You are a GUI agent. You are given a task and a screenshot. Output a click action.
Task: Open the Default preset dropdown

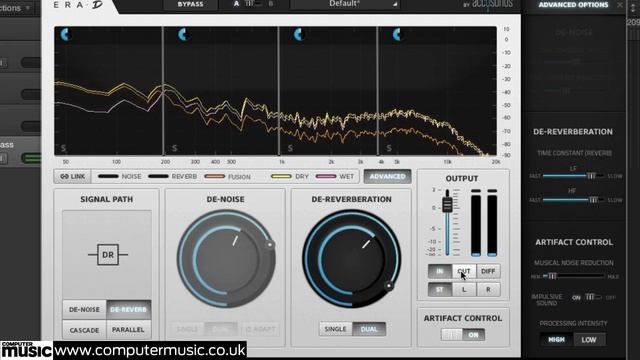coord(345,4)
